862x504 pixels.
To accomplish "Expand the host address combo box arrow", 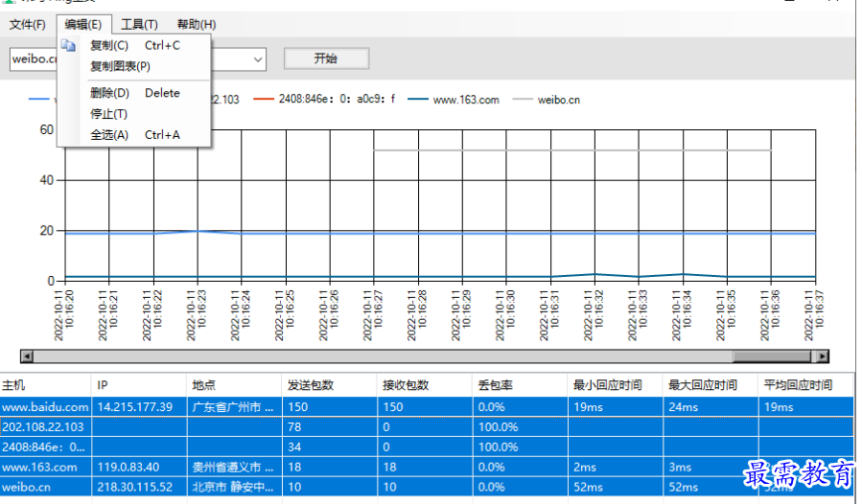I will click(x=258, y=59).
